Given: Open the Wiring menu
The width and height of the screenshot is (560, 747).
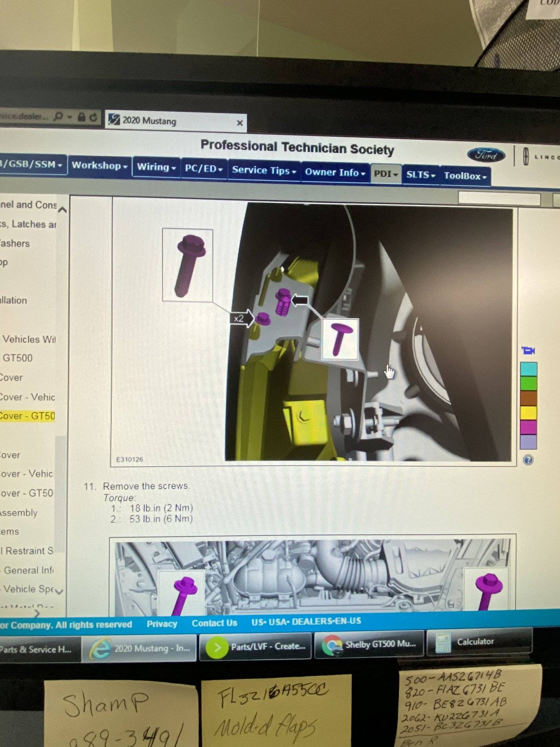Looking at the screenshot, I should point(156,167).
